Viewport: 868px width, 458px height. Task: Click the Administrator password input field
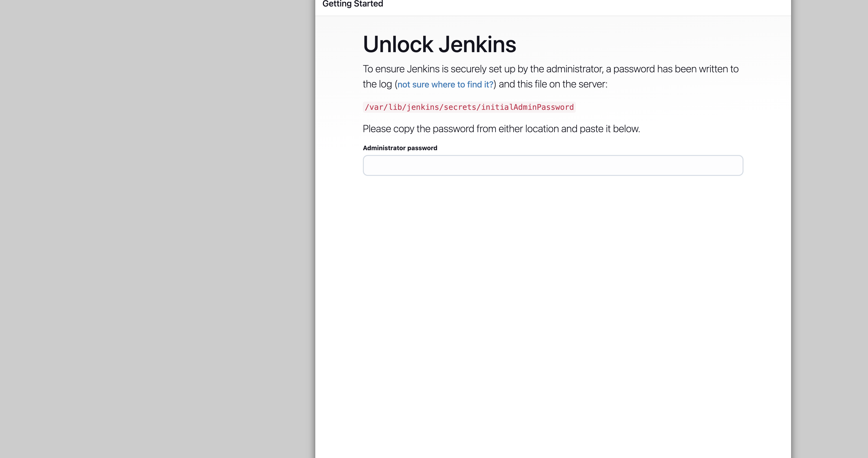553,166
